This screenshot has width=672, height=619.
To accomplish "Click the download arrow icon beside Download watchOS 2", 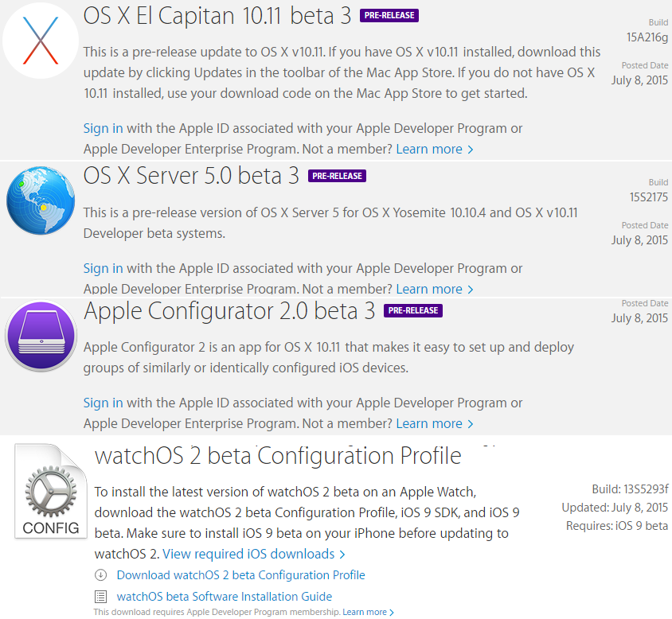I will click(x=100, y=575).
